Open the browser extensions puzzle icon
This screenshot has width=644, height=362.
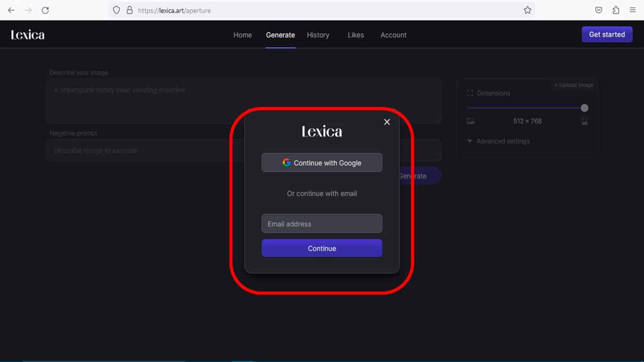(x=616, y=10)
